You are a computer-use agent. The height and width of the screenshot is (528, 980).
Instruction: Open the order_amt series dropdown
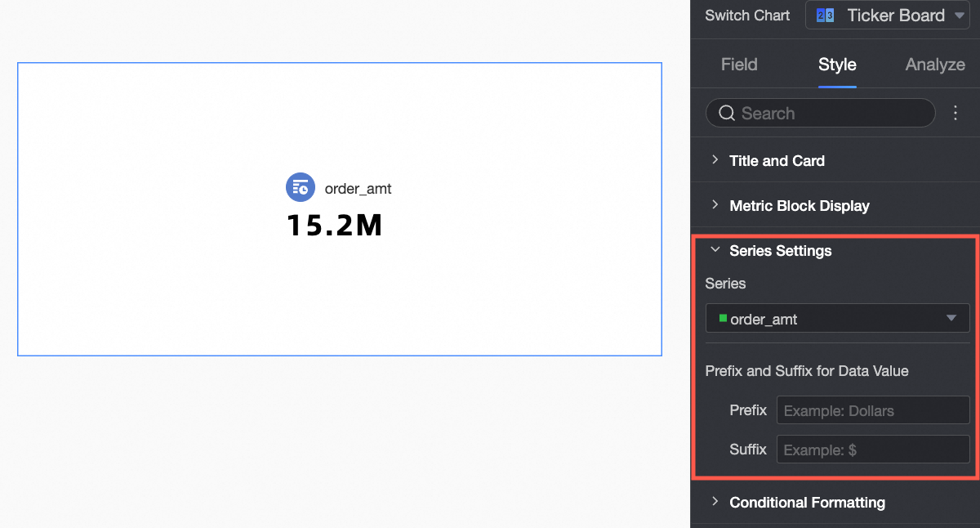click(x=837, y=318)
